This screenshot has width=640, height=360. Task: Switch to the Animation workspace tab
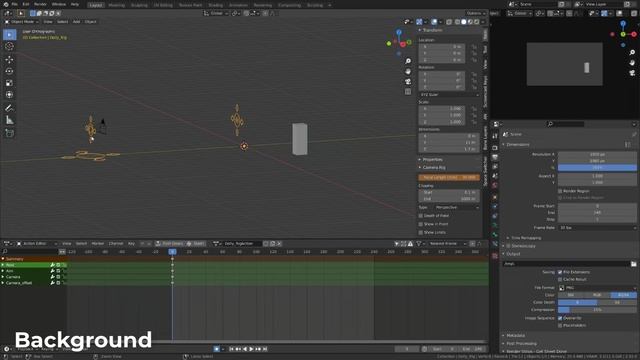238,5
